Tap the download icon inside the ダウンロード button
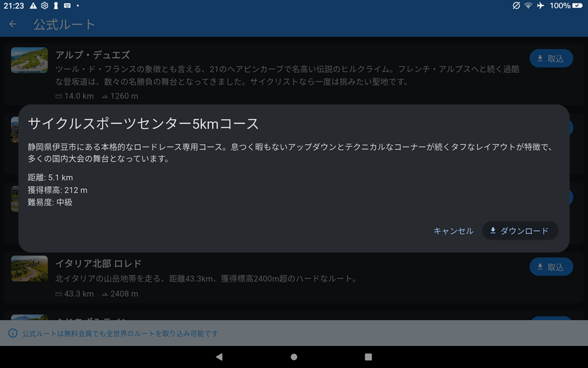The height and width of the screenshot is (368, 588). point(492,231)
